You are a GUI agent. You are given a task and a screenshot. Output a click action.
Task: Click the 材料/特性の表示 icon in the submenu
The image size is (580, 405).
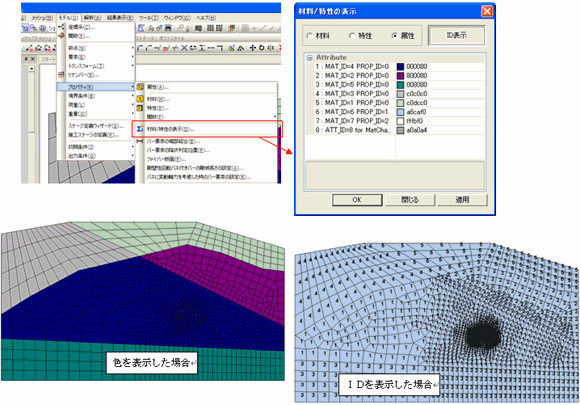140,129
